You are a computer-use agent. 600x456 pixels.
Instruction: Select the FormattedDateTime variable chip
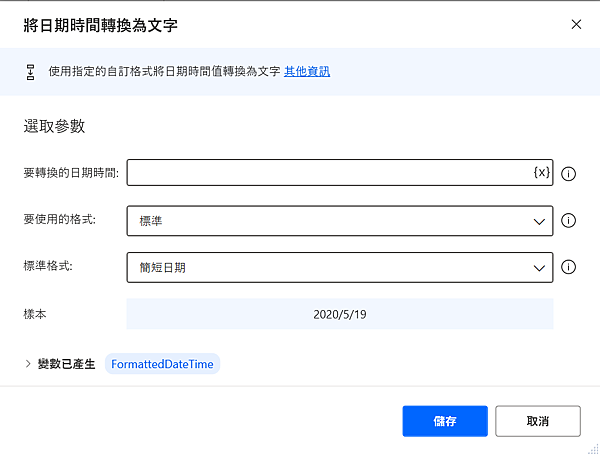coord(161,364)
